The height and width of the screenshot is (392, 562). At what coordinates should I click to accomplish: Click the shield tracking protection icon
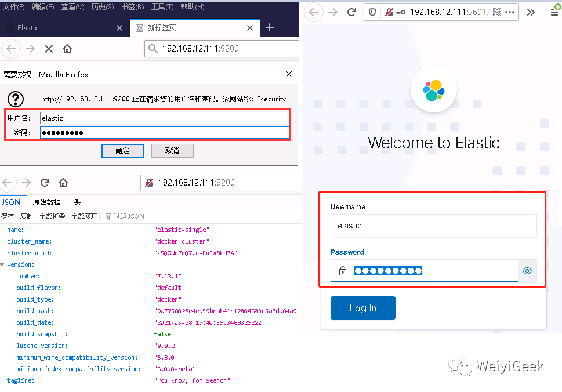[x=372, y=12]
